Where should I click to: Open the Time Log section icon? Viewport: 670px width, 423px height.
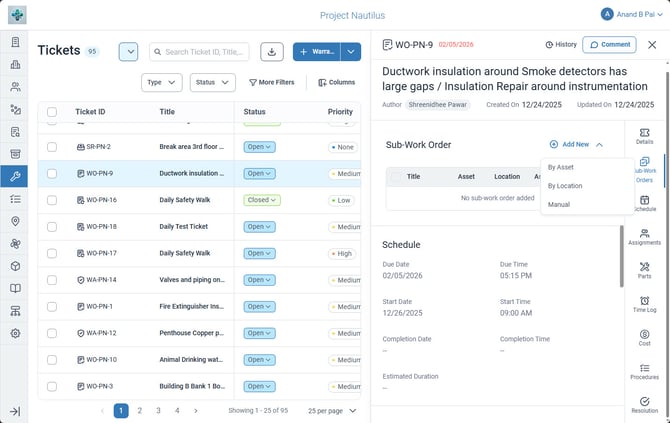(x=644, y=304)
